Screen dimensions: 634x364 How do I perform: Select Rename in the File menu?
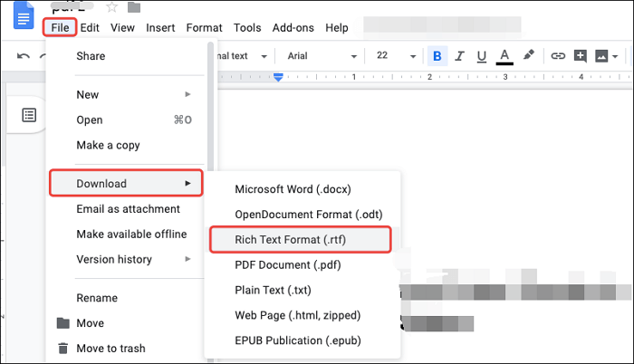[x=127, y=298]
